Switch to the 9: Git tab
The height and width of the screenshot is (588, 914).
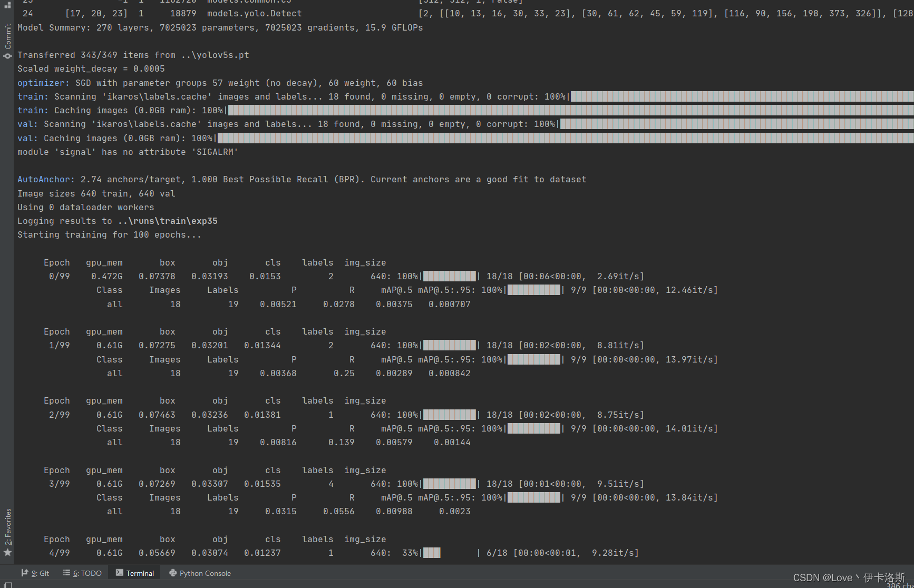click(35, 573)
